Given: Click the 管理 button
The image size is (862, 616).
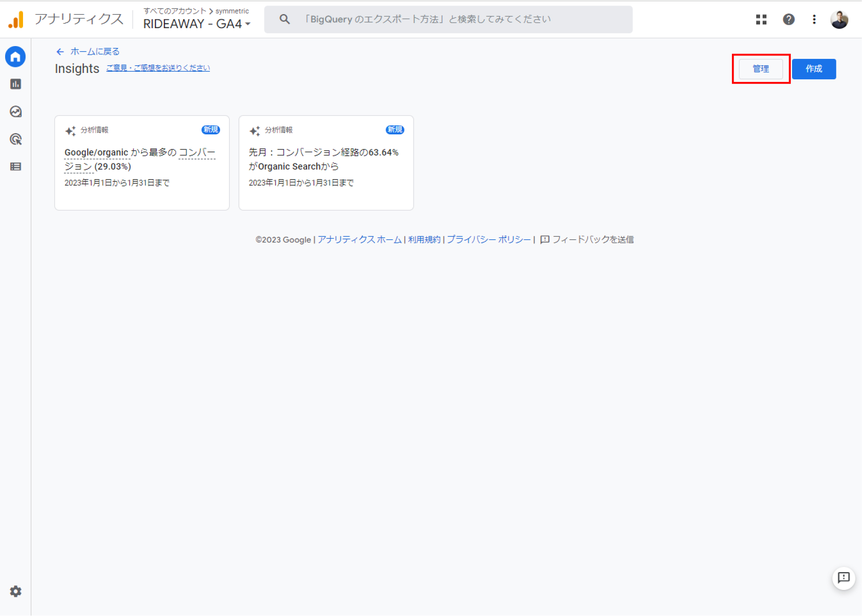Looking at the screenshot, I should point(761,69).
